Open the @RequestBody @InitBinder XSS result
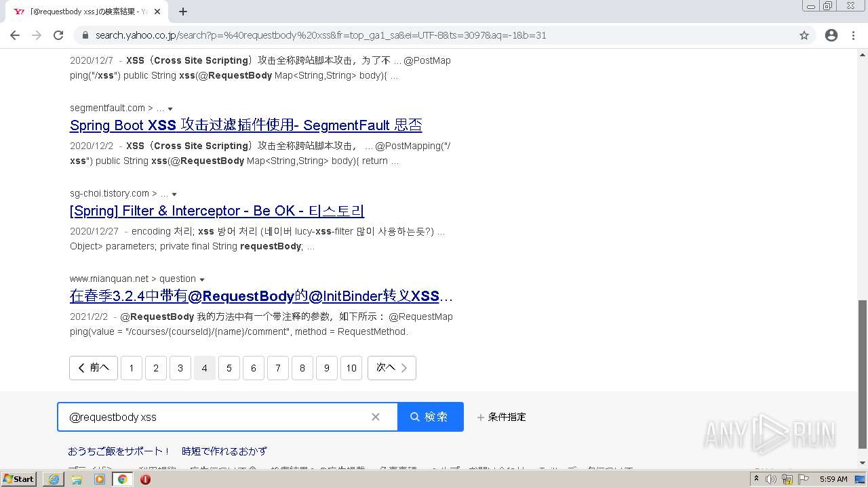868x488 pixels. tap(261, 296)
